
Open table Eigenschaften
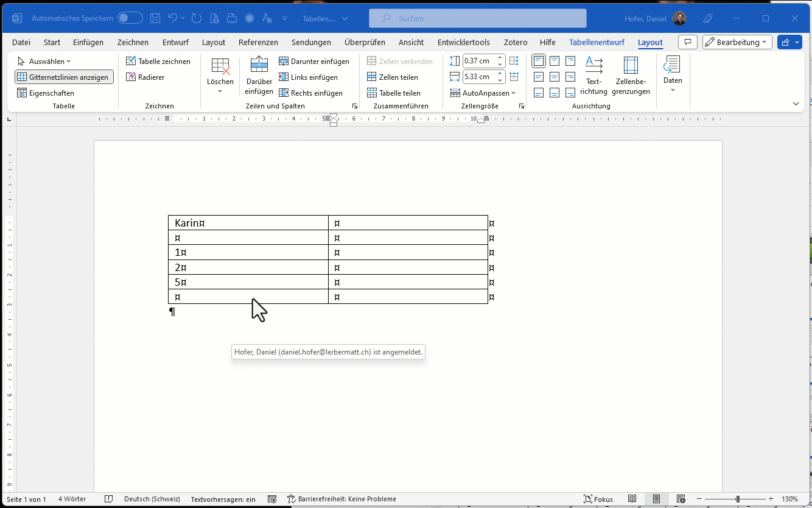point(46,93)
